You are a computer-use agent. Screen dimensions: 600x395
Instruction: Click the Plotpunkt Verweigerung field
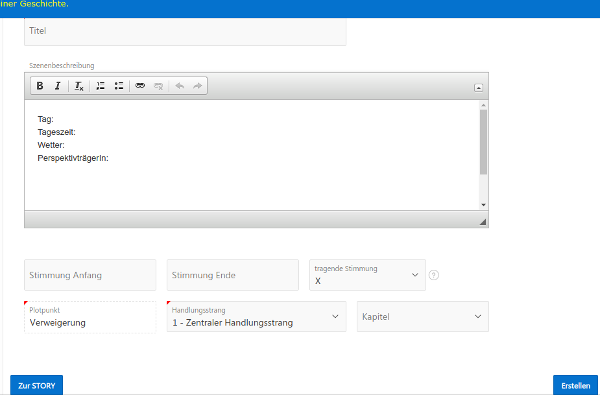[90, 317]
